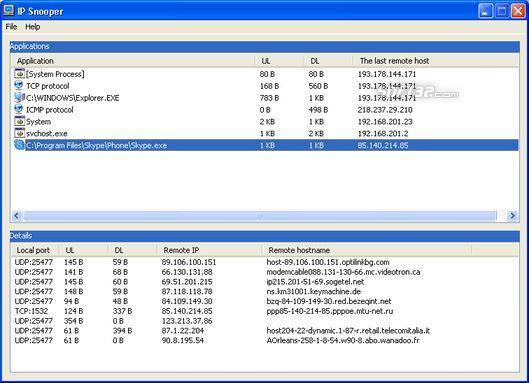The image size is (529, 383).
Task: Click the Explorer.EXE application icon
Action: pyautogui.click(x=20, y=98)
